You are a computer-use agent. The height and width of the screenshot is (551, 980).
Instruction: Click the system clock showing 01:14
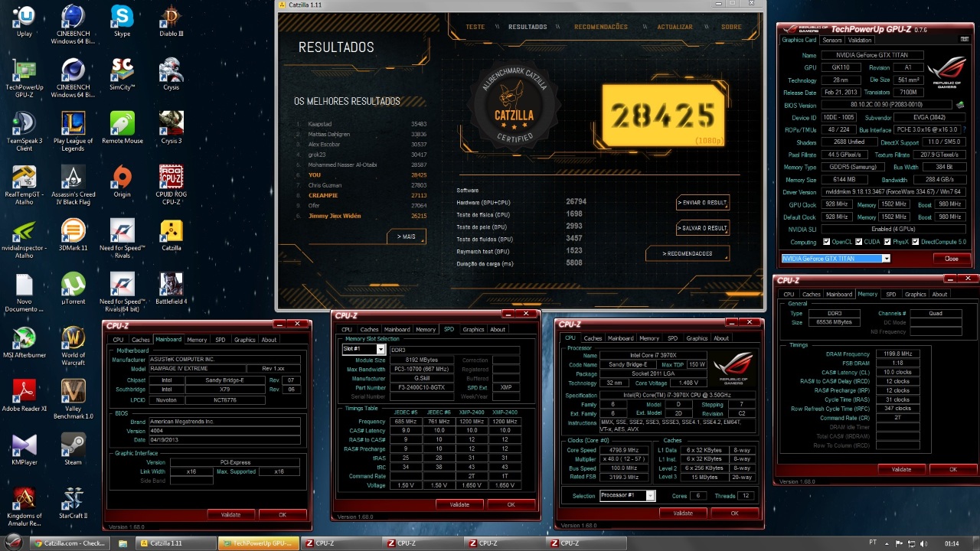952,543
